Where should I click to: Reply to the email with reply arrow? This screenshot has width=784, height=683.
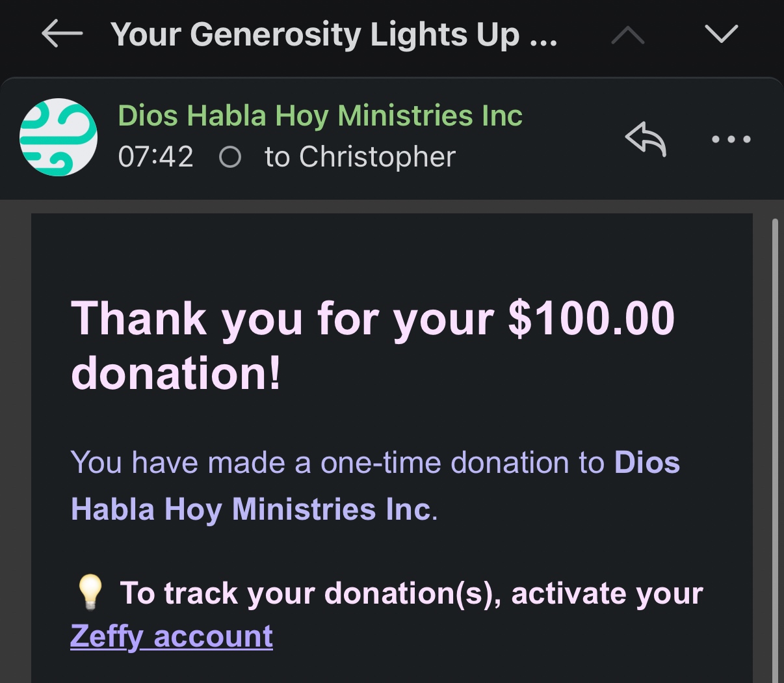click(646, 139)
